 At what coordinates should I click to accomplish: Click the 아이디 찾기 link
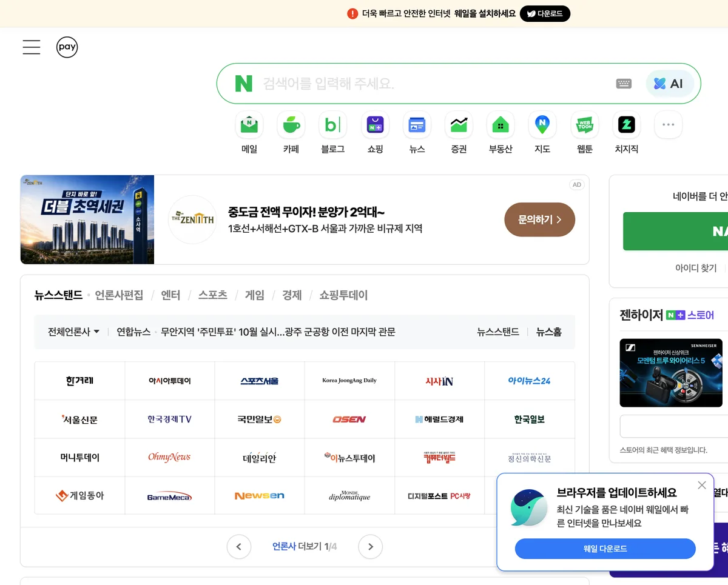[696, 267]
